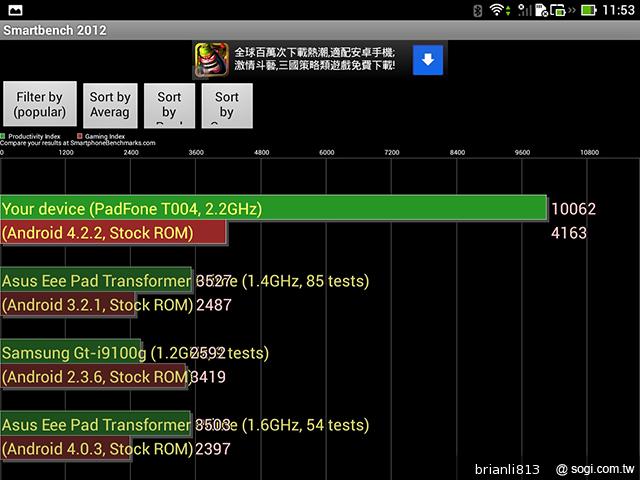This screenshot has width=640, height=480.
Task: Click the 8400 axis label
Action: pos(457,152)
